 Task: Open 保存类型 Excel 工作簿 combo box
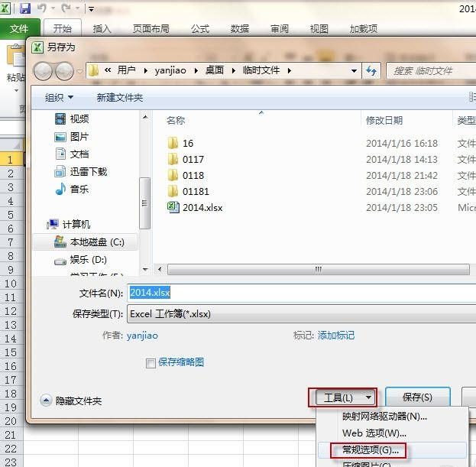click(x=302, y=313)
